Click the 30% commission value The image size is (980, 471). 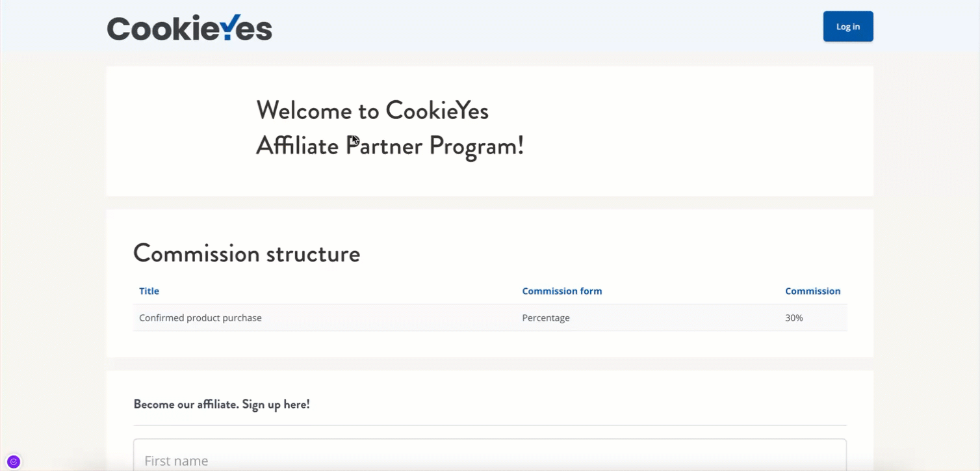coord(794,317)
